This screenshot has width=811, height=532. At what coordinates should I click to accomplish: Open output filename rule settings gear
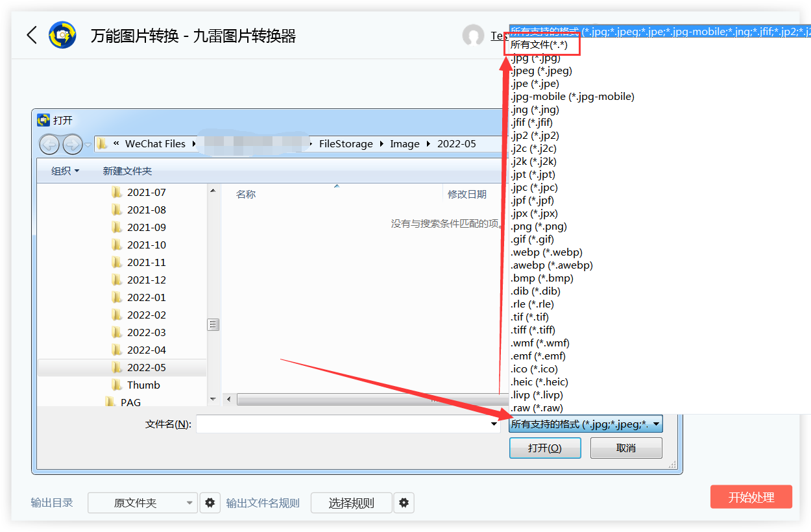(404, 503)
